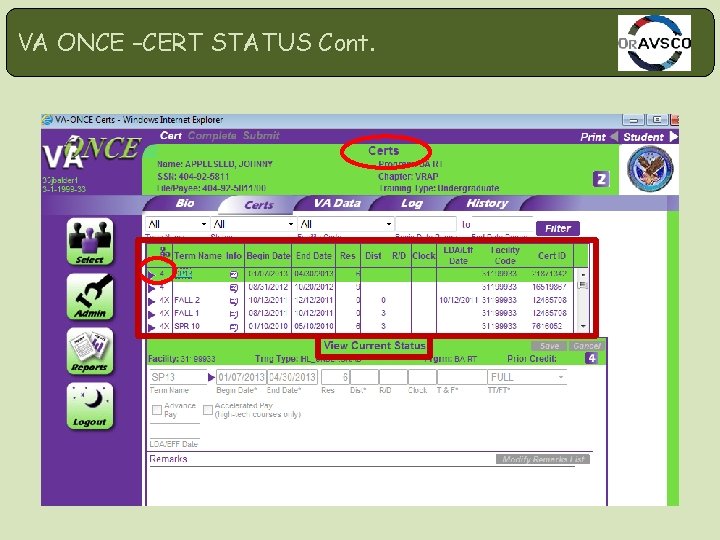Image resolution: width=720 pixels, height=540 pixels.
Task: Open the first All filter dropdown
Action: pos(177,224)
